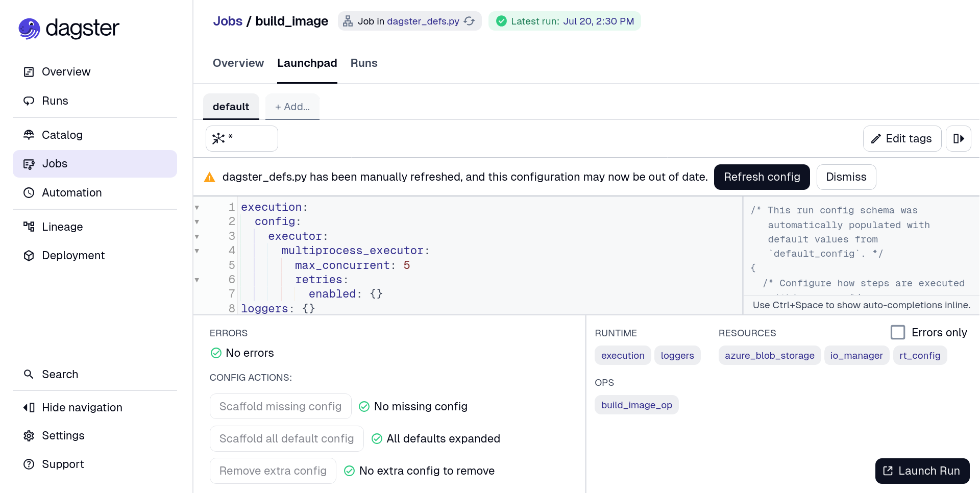Enable the Errors only checkbox
980x493 pixels.
[x=898, y=332]
